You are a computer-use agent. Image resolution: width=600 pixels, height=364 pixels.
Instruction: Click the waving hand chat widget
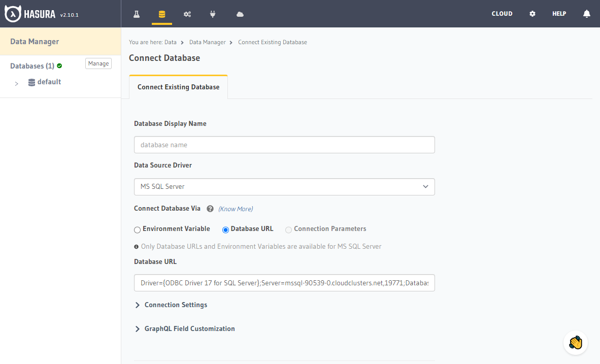(x=576, y=343)
